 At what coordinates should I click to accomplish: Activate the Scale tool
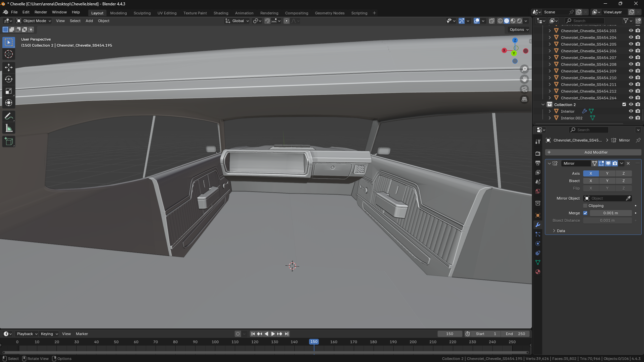click(9, 91)
